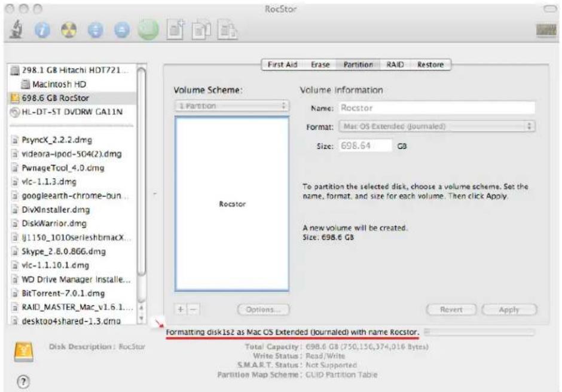Viewport: 562px width, 392px height.
Task: Switch to the Partition tab
Action: [358, 65]
